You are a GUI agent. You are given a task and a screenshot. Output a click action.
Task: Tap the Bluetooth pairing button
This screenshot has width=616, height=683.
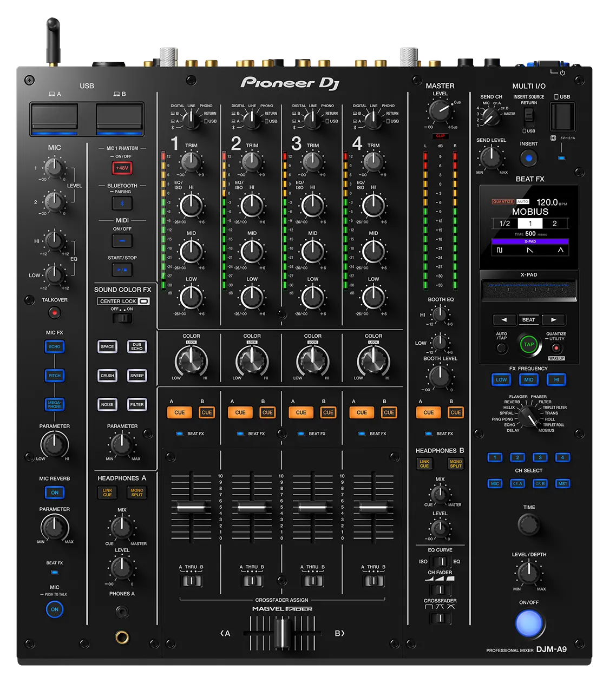coord(122,203)
